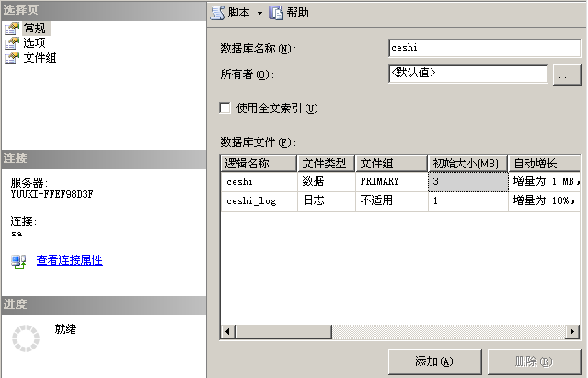Click the 文件组 page icon
The width and height of the screenshot is (588, 378).
(12, 58)
